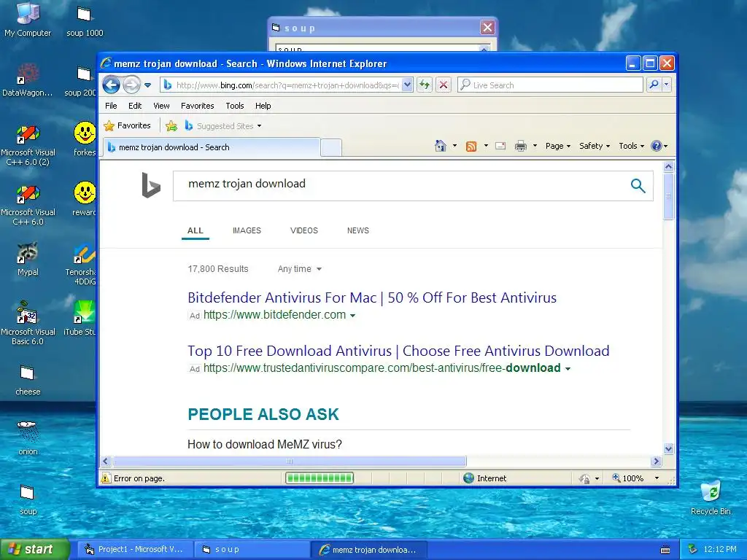Image resolution: width=747 pixels, height=560 pixels.
Task: Switch to the NEWS tab
Action: pos(358,230)
